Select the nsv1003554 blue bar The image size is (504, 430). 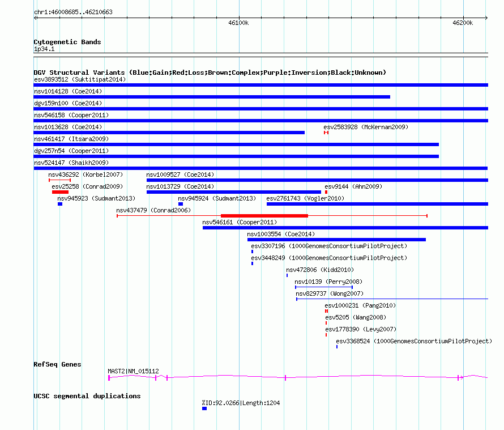click(x=336, y=240)
